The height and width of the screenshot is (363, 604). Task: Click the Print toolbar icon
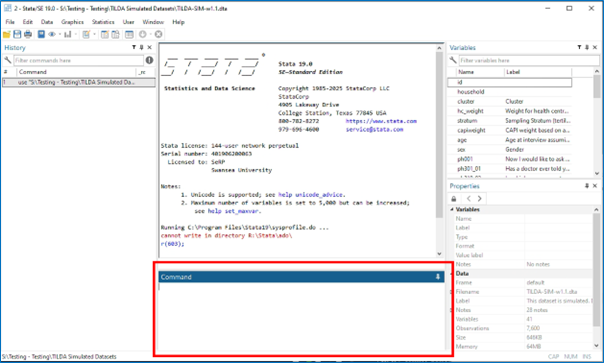coord(28,34)
